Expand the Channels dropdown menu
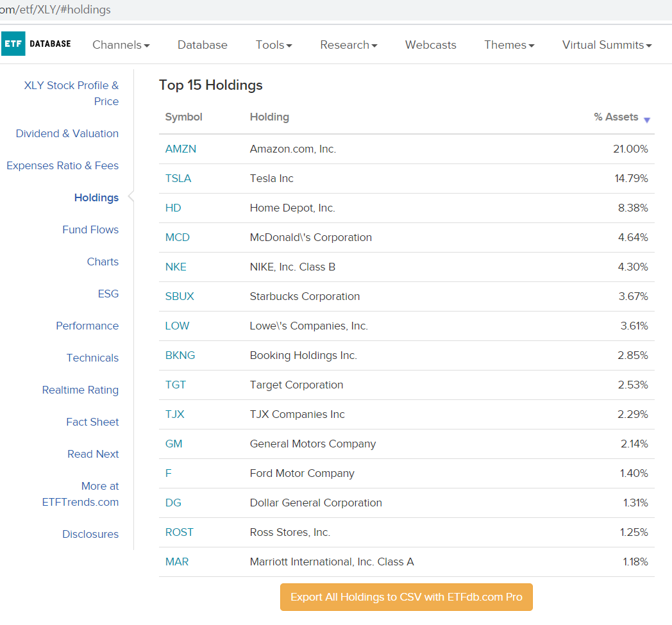The height and width of the screenshot is (625, 672). 121,45
